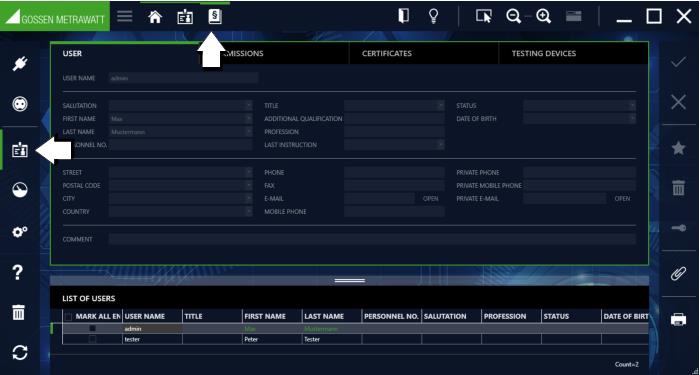Open the Last Instruction dropdown
Viewport: 700px width, 375px height.
coord(441,145)
